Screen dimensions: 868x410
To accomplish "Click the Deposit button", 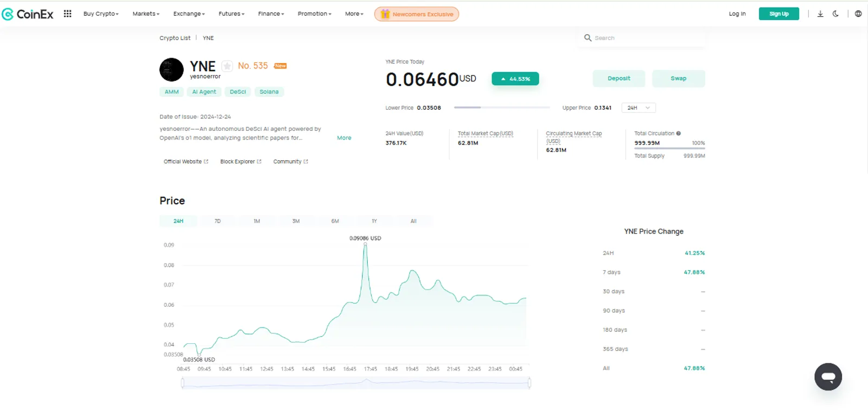I will 619,78.
